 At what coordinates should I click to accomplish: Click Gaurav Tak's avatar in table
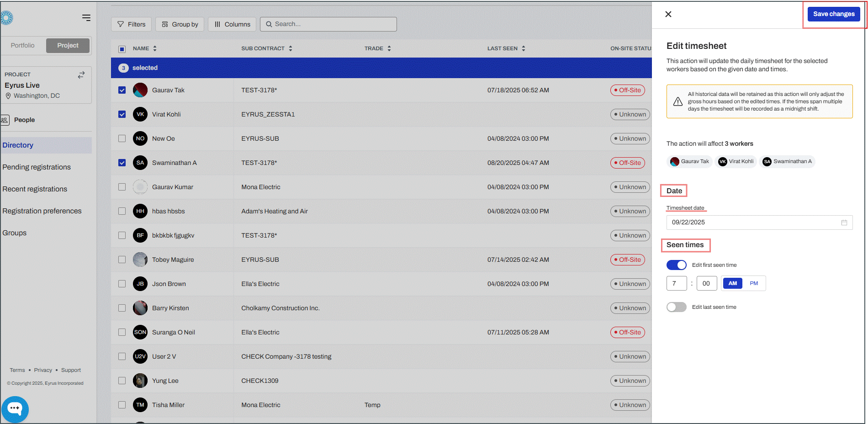(140, 90)
